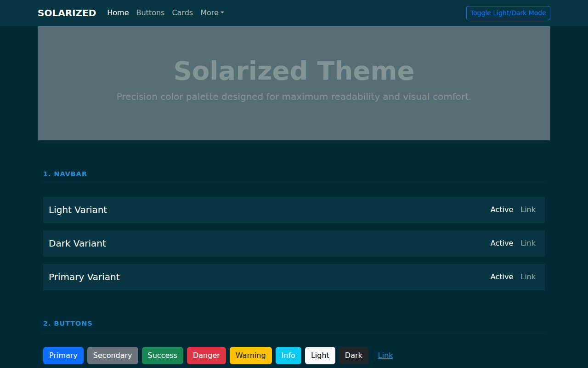Screen dimensions: 588x368
Task: Click Link in Dark Variant navbar
Action: coord(528,243)
